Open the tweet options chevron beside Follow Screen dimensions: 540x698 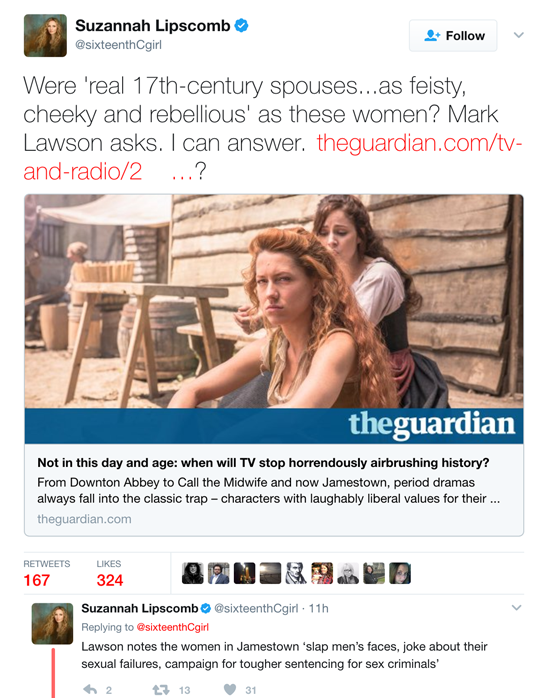[x=519, y=35]
